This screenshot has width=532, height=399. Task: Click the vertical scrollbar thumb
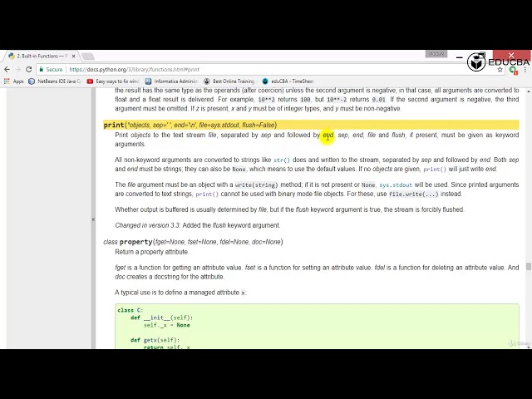tap(529, 266)
